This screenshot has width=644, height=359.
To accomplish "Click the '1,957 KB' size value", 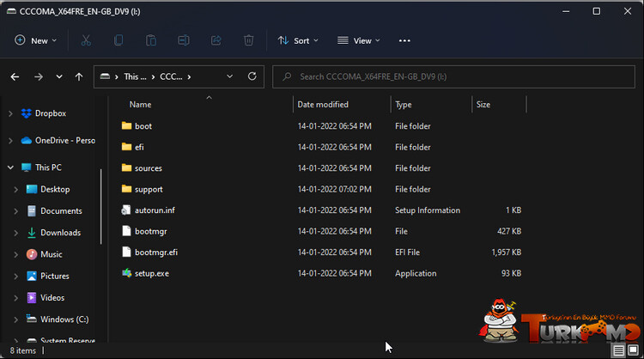I will (507, 253).
